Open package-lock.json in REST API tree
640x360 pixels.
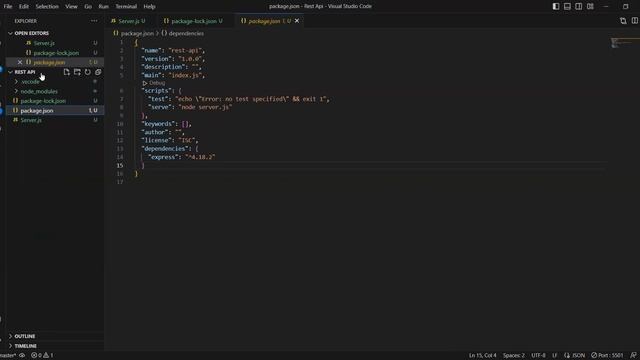point(43,101)
